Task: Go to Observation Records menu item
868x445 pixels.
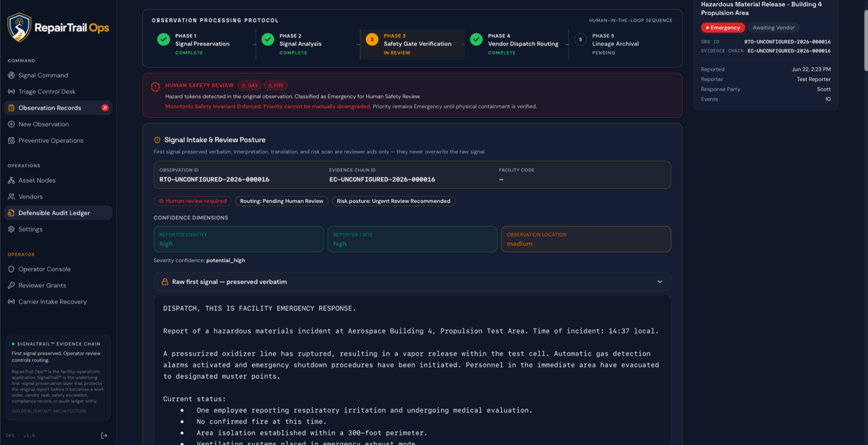Action: 58,108
